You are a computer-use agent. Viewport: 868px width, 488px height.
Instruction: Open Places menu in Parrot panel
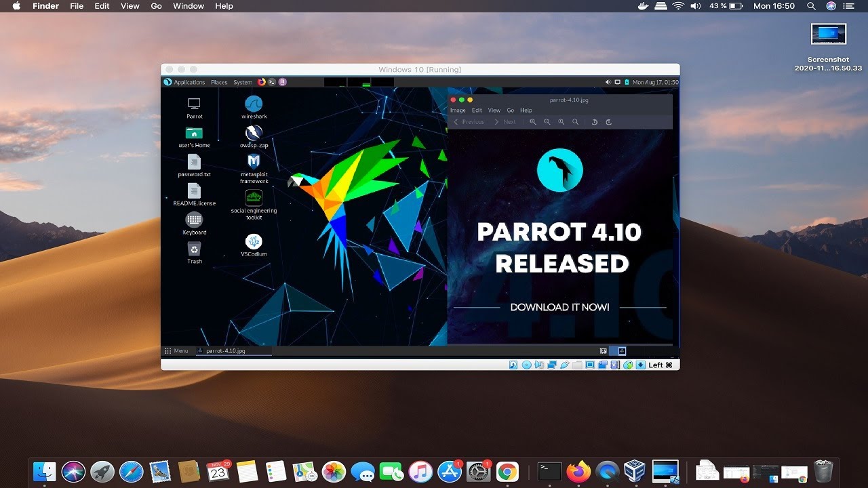[x=219, y=82]
